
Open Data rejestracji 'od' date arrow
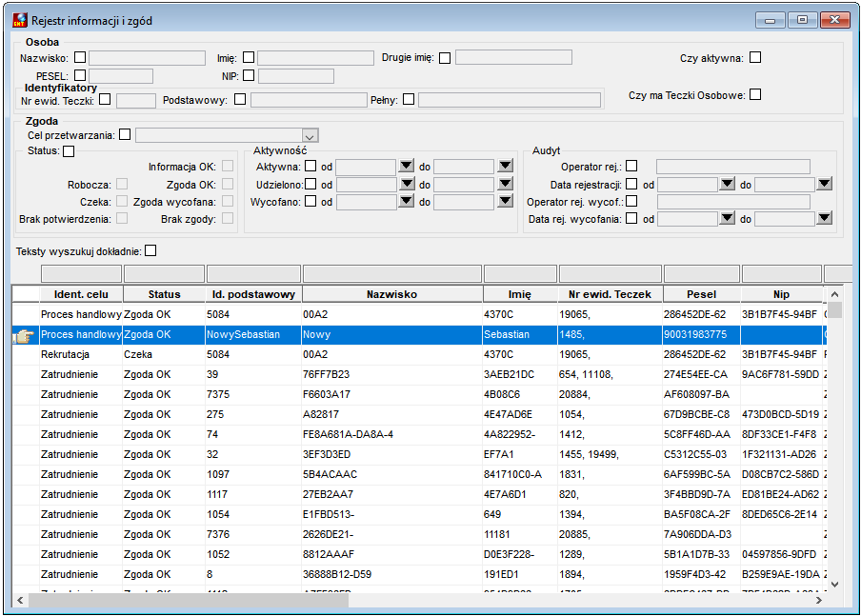click(728, 184)
